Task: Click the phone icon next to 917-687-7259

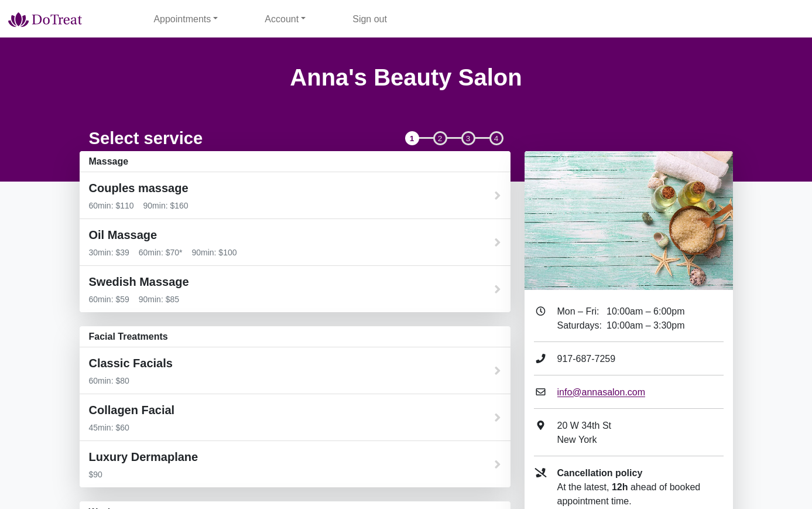Action: (x=540, y=358)
